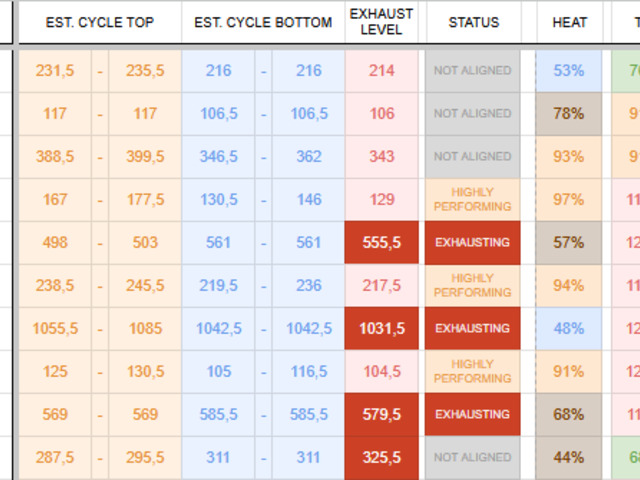Image resolution: width=640 pixels, height=480 pixels.
Task: Select the cycle bottom cell 346,5
Action: [x=218, y=156]
